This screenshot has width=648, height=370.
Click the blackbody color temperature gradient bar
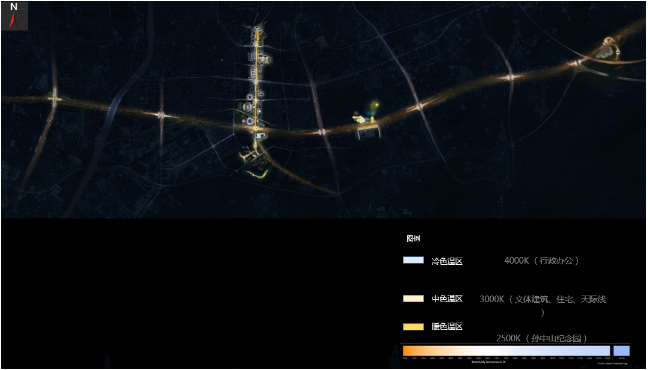pyautogui.click(x=506, y=351)
